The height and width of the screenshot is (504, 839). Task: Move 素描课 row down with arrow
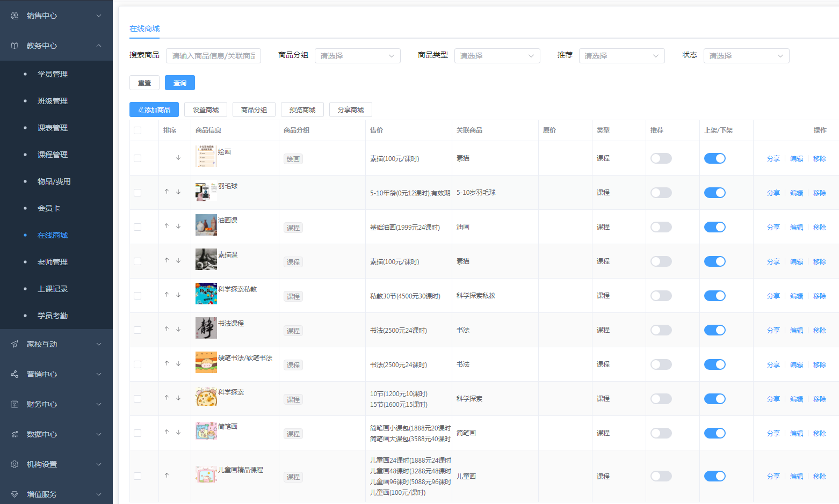[x=178, y=260]
